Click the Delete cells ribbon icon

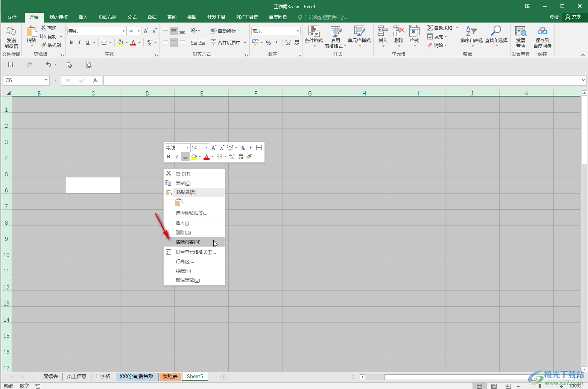[x=399, y=31]
